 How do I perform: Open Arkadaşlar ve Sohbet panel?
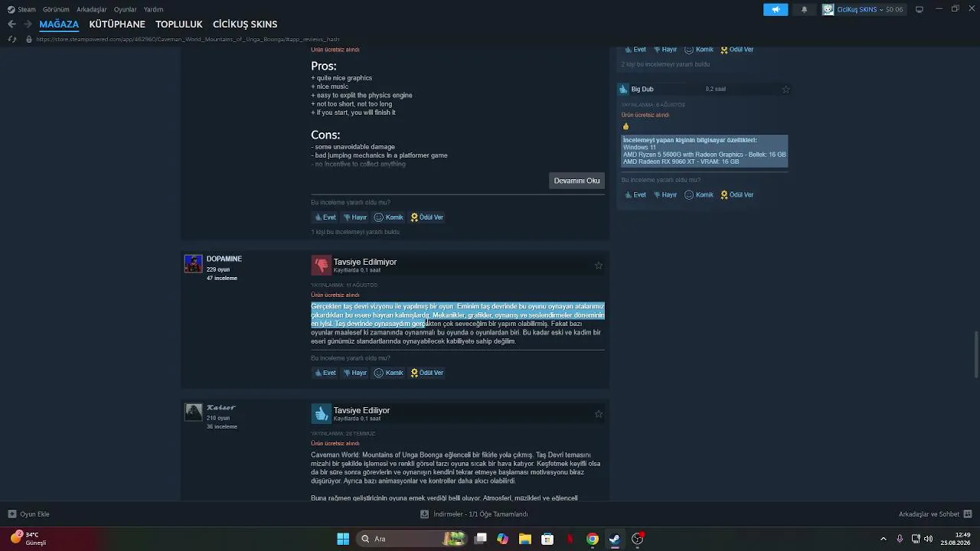pyautogui.click(x=935, y=514)
